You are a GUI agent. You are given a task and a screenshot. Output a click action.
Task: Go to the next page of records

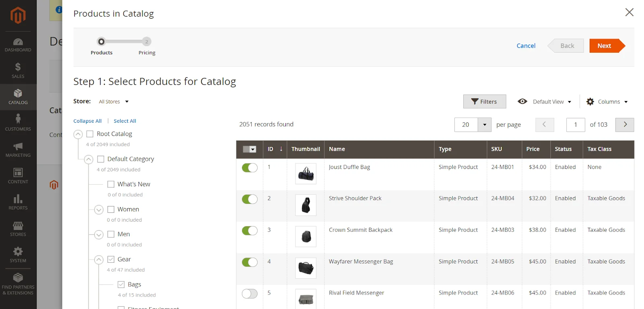point(625,125)
